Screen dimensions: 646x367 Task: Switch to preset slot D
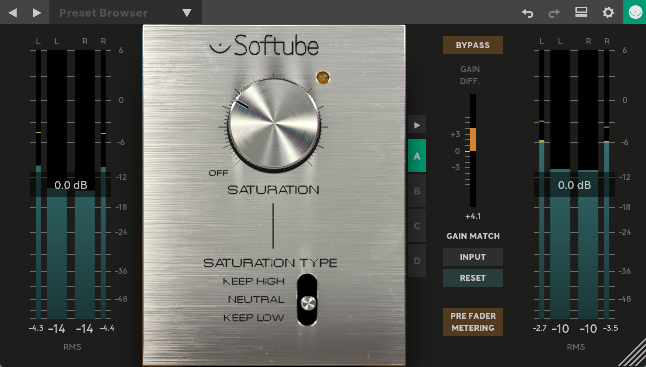417,260
